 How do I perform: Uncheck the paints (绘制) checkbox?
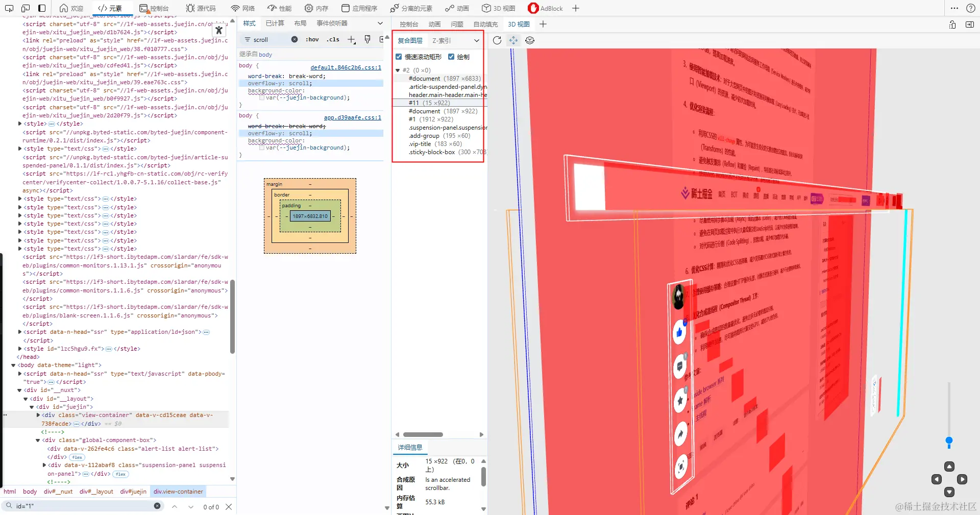(x=451, y=57)
